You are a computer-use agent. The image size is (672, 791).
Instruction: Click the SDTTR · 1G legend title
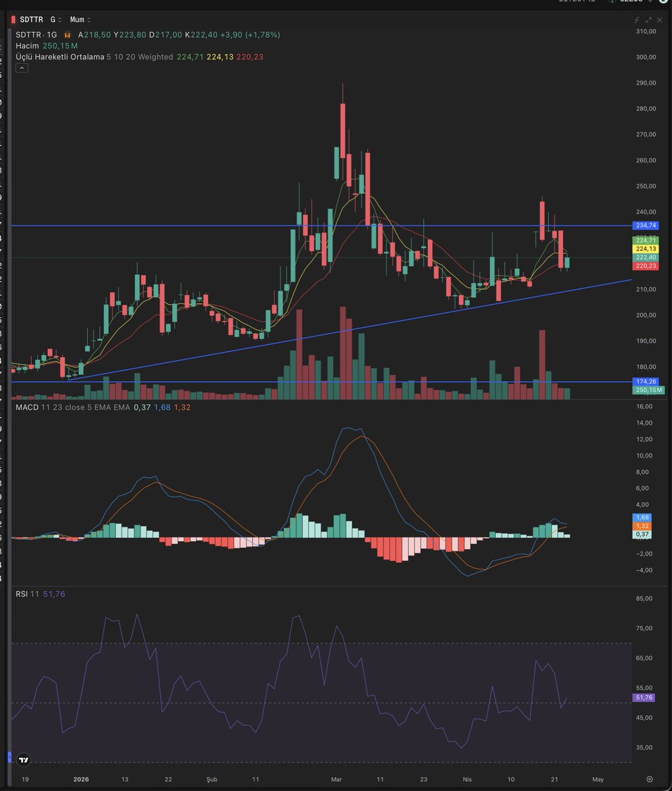pyautogui.click(x=37, y=34)
